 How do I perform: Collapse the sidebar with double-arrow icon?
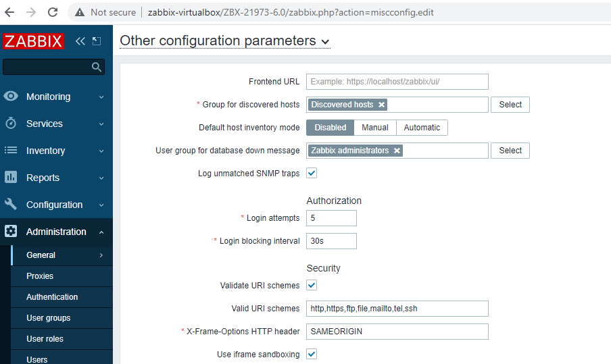click(80, 41)
